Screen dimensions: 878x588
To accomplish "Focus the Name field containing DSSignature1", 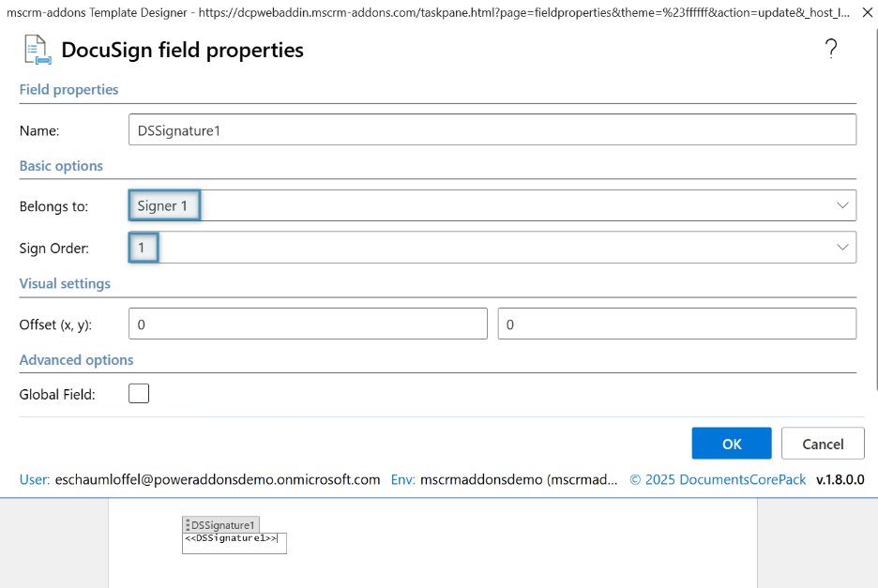I will tap(492, 130).
